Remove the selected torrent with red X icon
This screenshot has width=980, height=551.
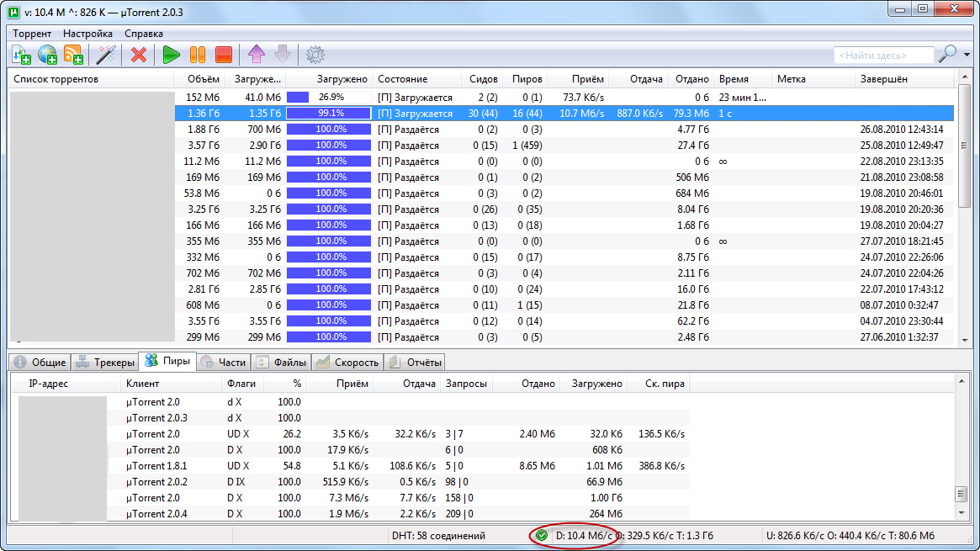pos(138,55)
